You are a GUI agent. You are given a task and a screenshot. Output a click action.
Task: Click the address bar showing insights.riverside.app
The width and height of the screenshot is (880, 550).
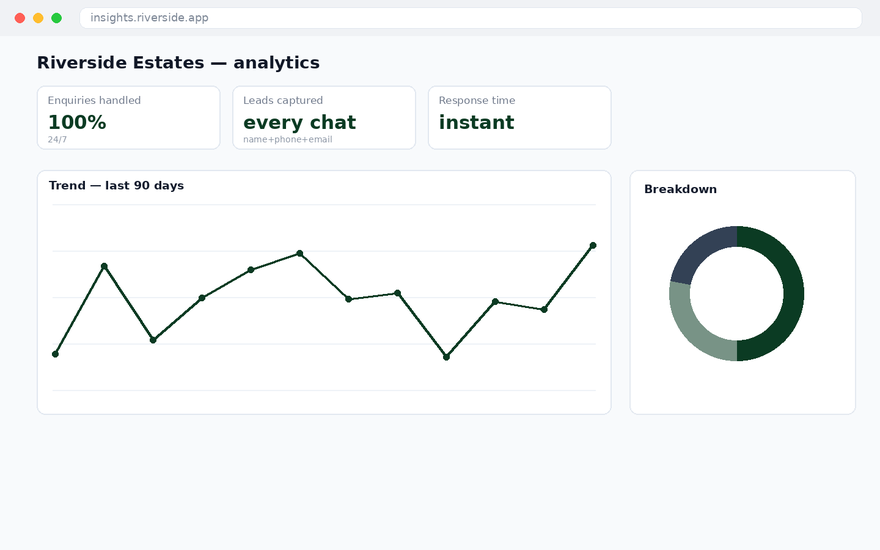470,18
